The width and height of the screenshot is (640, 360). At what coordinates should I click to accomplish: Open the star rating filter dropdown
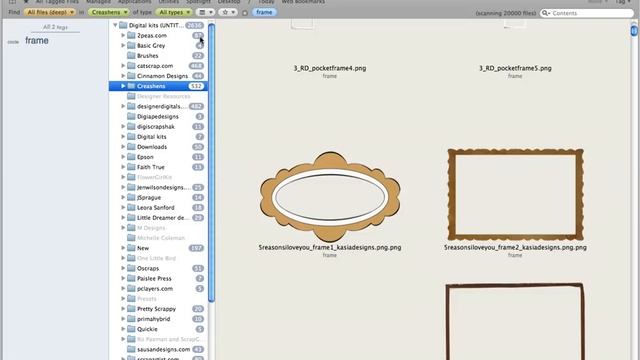click(228, 12)
